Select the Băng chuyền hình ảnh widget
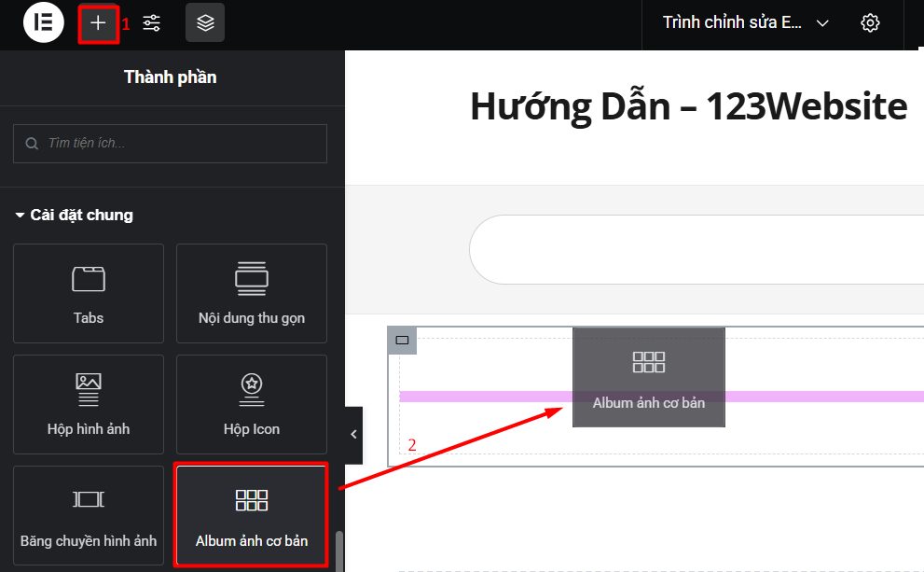Image resolution: width=924 pixels, height=572 pixels. click(89, 515)
